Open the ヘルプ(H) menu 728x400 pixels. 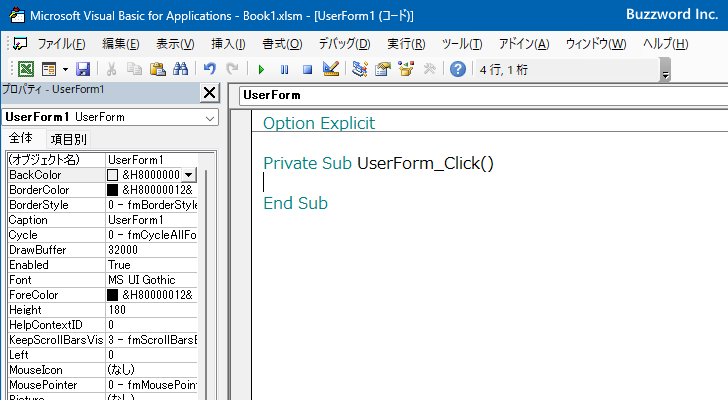coord(665,44)
